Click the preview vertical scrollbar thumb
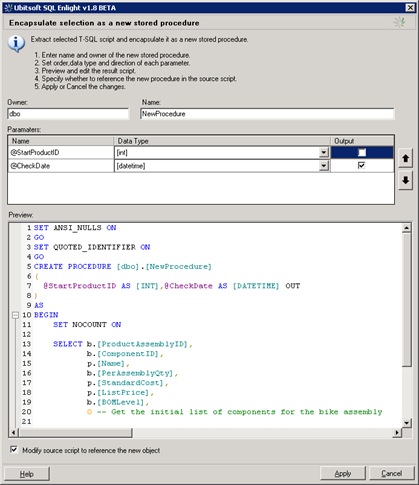 406,300
